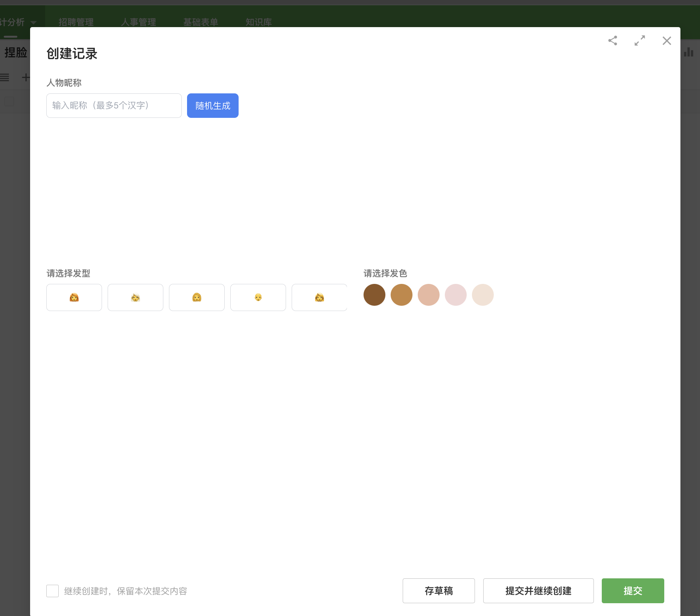Select the peach hair color swatch
The width and height of the screenshot is (700, 616).
pyautogui.click(x=429, y=295)
